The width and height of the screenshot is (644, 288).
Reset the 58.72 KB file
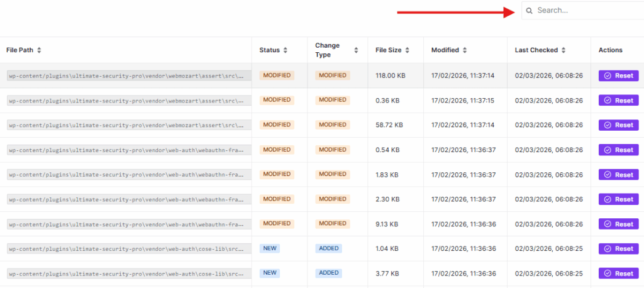618,125
